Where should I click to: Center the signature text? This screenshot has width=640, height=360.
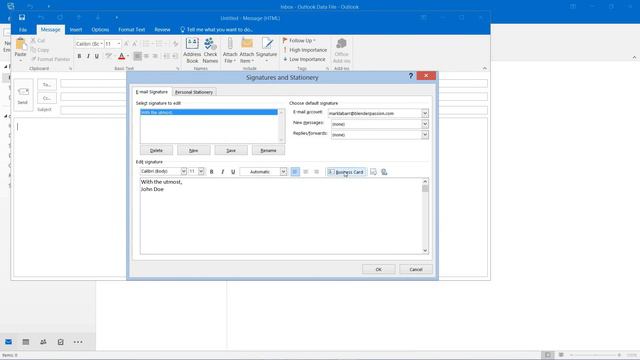click(306, 172)
